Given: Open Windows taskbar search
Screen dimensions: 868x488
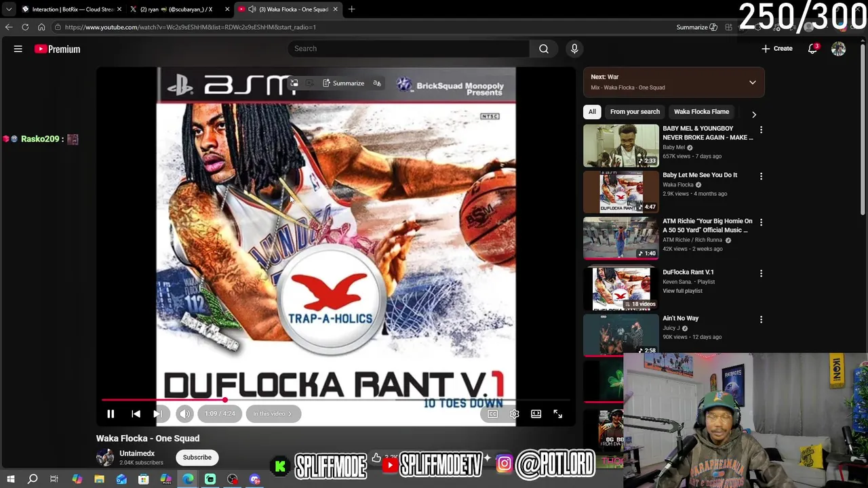Looking at the screenshot, I should (32, 479).
